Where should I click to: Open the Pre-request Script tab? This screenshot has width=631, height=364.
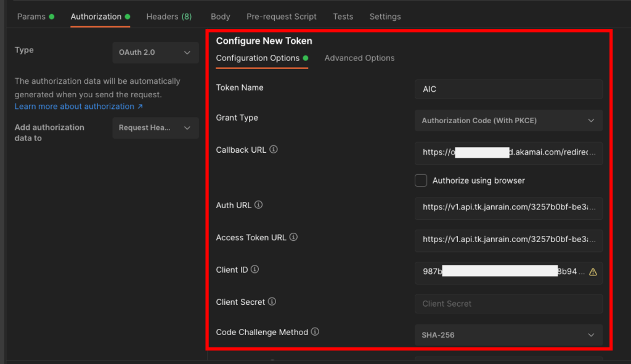[281, 17]
